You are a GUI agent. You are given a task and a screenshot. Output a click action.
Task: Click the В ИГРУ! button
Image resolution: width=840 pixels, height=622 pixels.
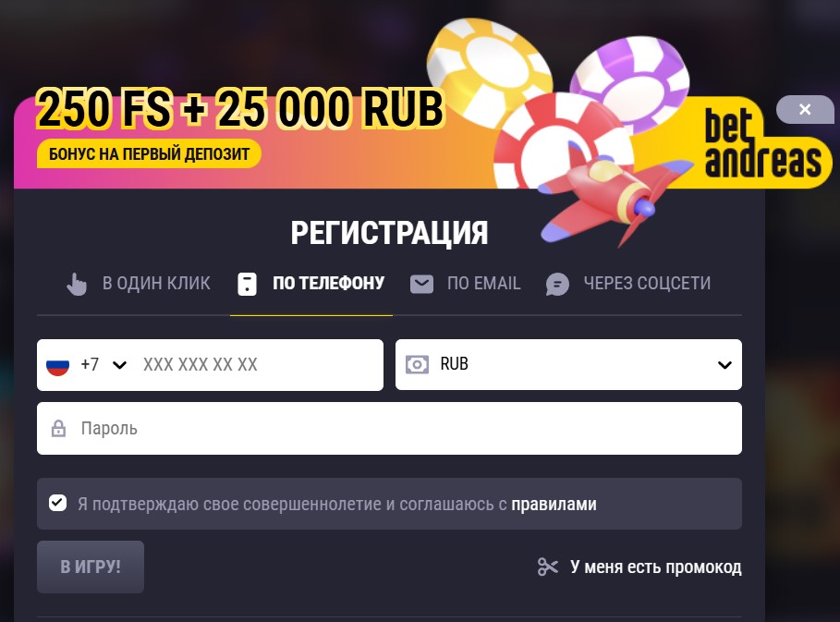pyautogui.click(x=91, y=567)
